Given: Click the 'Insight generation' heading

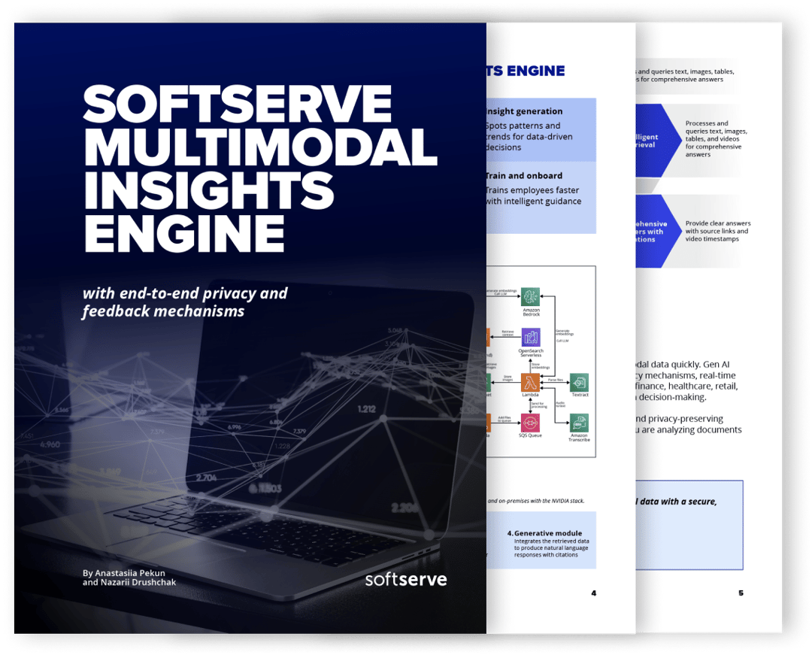Looking at the screenshot, I should click(524, 111).
